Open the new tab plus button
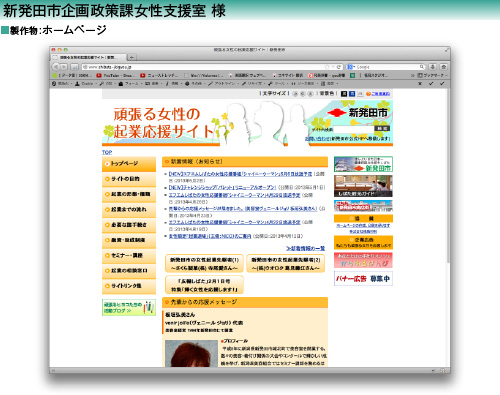Image resolution: width=500 pixels, height=395 pixels. point(132,57)
